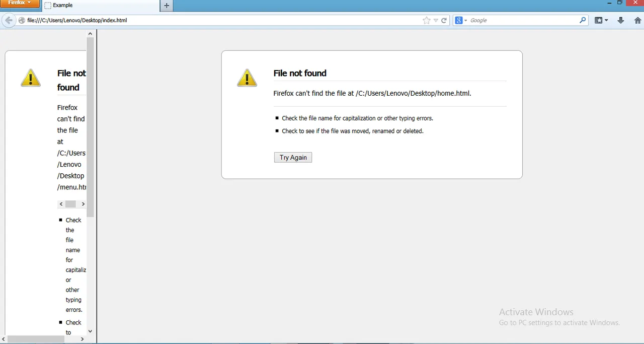Click left frame's vertical scrollbar down arrow

pos(90,331)
